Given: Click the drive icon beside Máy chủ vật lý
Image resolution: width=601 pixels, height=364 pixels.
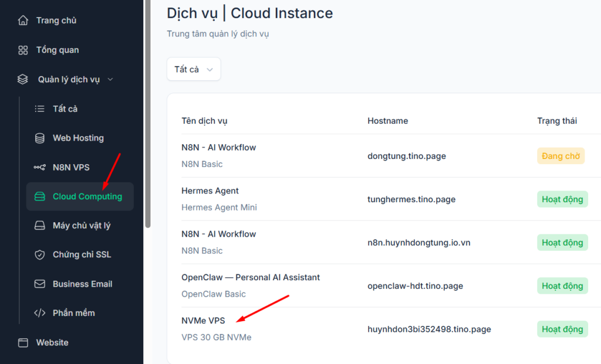Looking at the screenshot, I should (39, 226).
